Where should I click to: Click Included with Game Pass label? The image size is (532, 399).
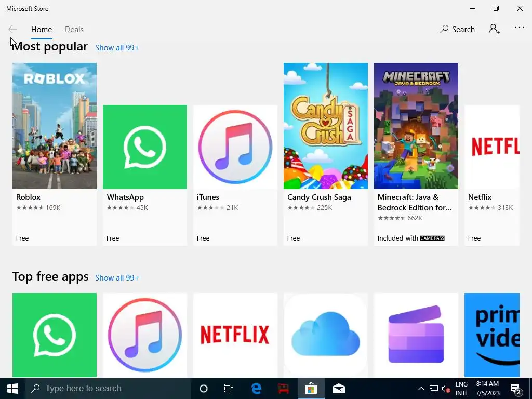[411, 238]
